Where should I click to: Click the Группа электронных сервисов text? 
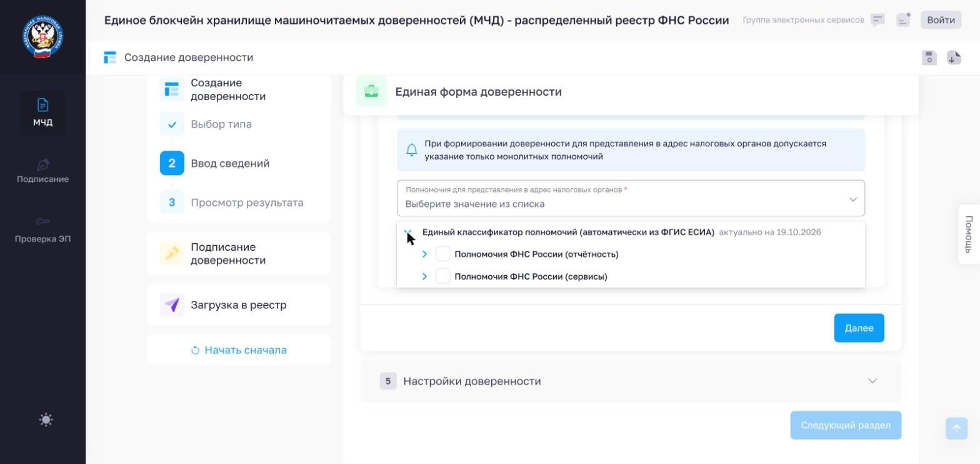(x=803, y=20)
